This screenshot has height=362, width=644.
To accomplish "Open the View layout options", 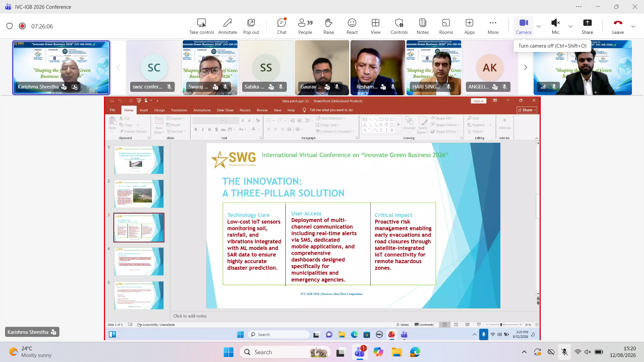I will [x=375, y=26].
